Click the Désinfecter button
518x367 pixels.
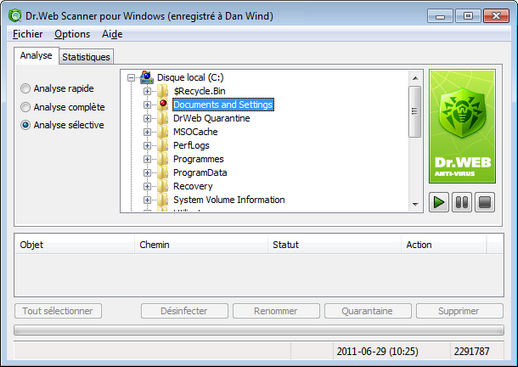[x=184, y=311]
